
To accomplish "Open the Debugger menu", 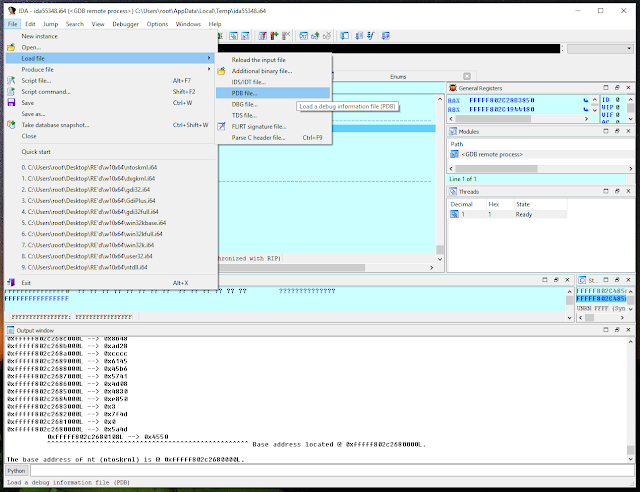I will [125, 24].
